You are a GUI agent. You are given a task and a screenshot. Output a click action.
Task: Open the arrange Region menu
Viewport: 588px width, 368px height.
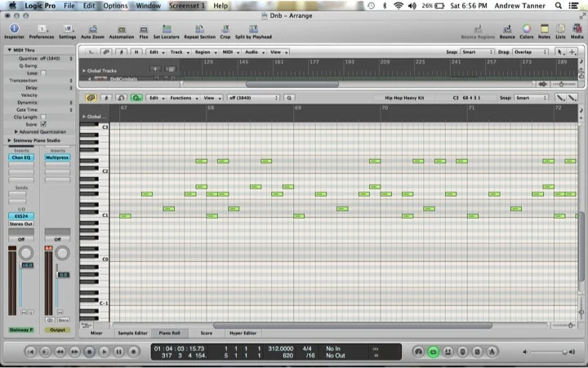point(205,52)
